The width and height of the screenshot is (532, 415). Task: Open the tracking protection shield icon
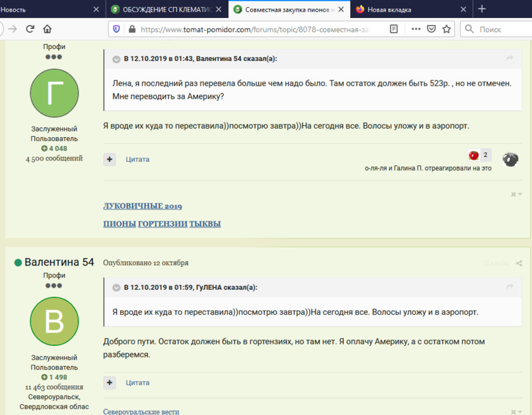coord(116,29)
